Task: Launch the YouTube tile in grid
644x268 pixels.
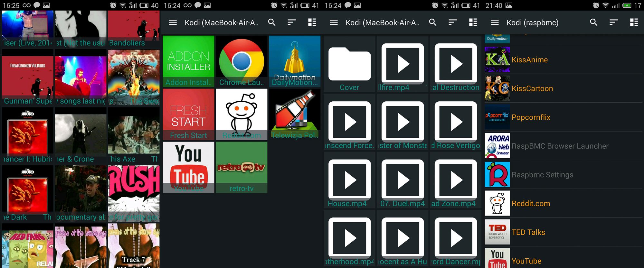Action: pyautogui.click(x=188, y=167)
